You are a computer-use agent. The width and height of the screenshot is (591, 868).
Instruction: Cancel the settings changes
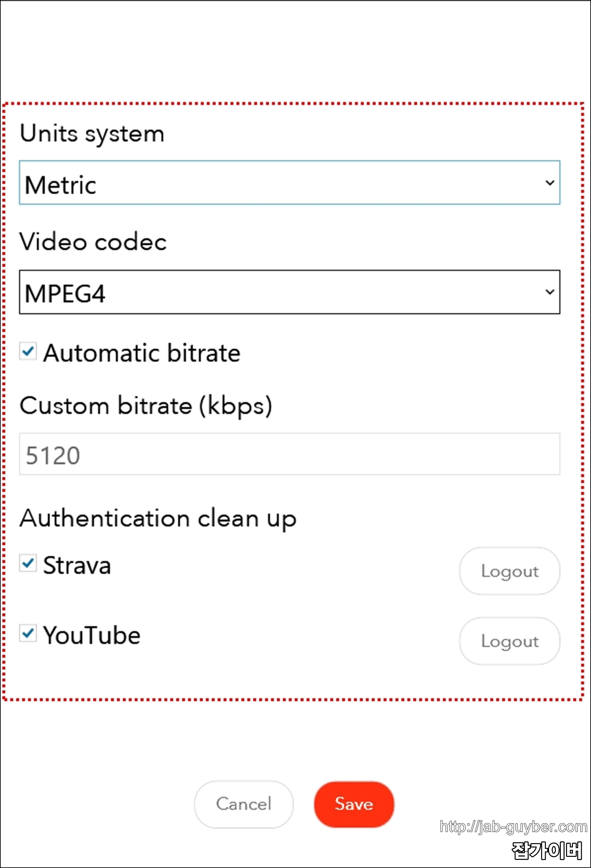tap(244, 804)
